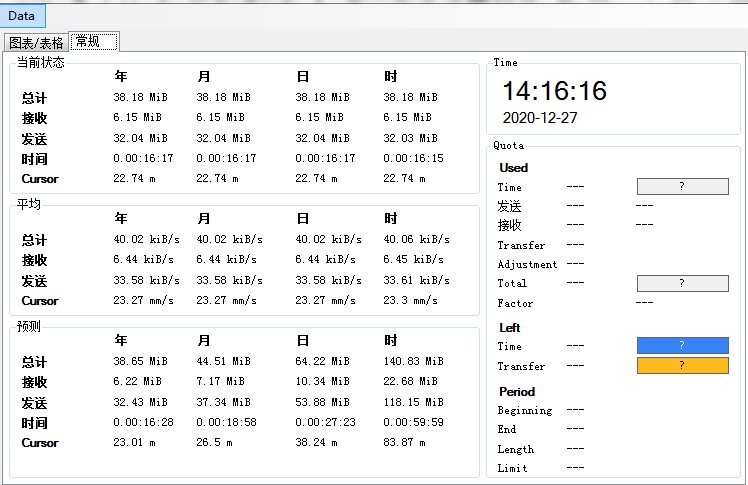Screen dimensions: 748x485
Task: Click the orange Left Transfer bar
Action: point(682,366)
